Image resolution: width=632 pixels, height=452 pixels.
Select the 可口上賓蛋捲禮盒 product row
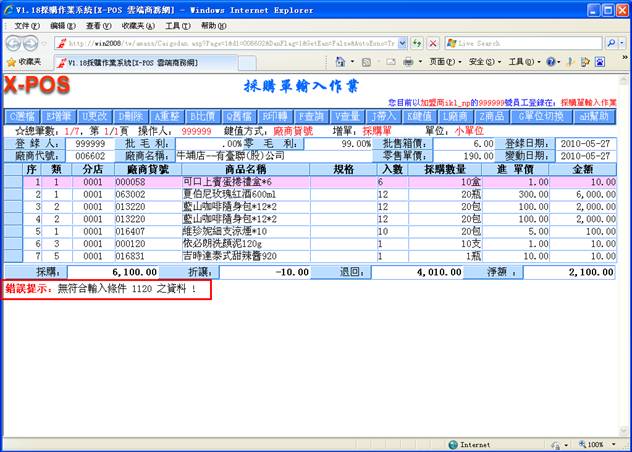point(228,183)
